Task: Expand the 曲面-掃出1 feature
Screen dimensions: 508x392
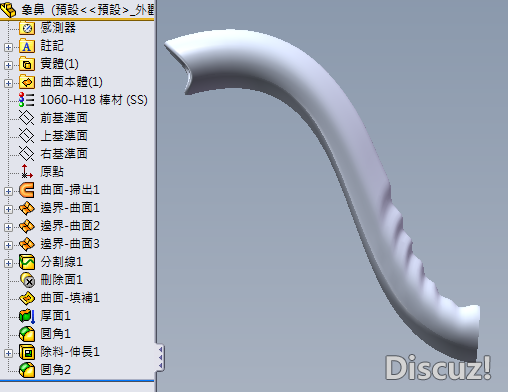Action: pyautogui.click(x=9, y=191)
